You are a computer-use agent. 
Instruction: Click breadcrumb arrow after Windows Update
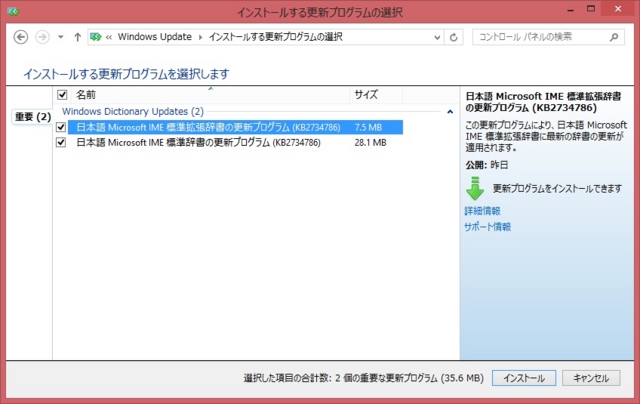200,37
